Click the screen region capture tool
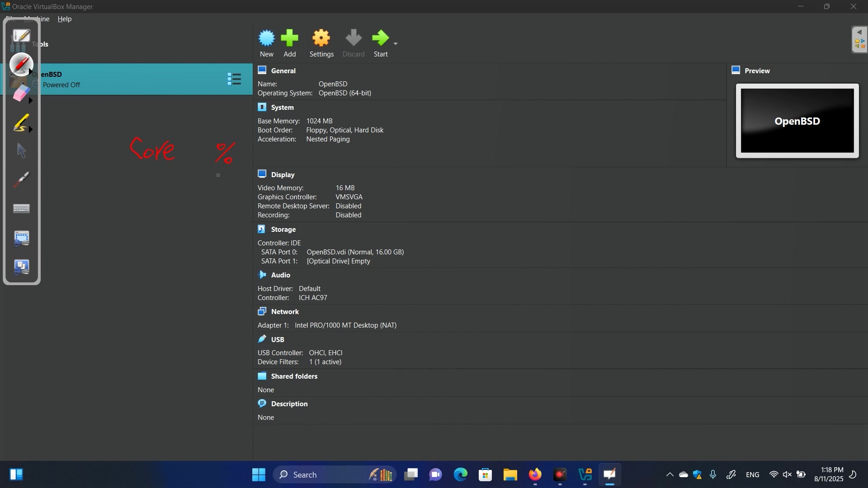This screenshot has height=488, width=868. pyautogui.click(x=21, y=238)
